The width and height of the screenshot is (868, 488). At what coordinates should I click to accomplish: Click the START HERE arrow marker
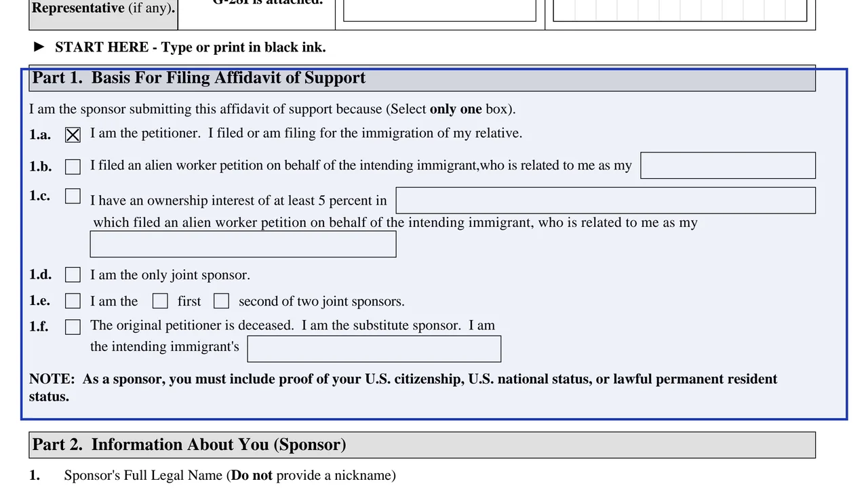coord(39,47)
